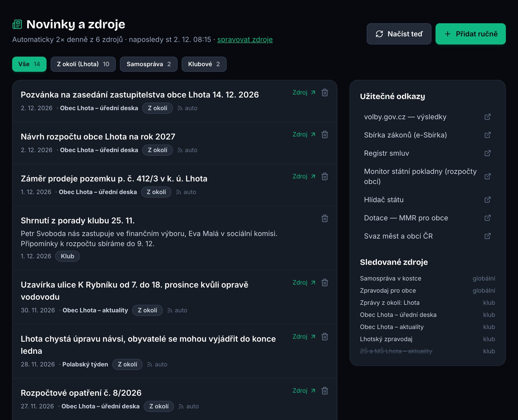Screen dimensions: 518x420
Task: Click external link icon for Hlídač státu
Action: tap(488, 200)
